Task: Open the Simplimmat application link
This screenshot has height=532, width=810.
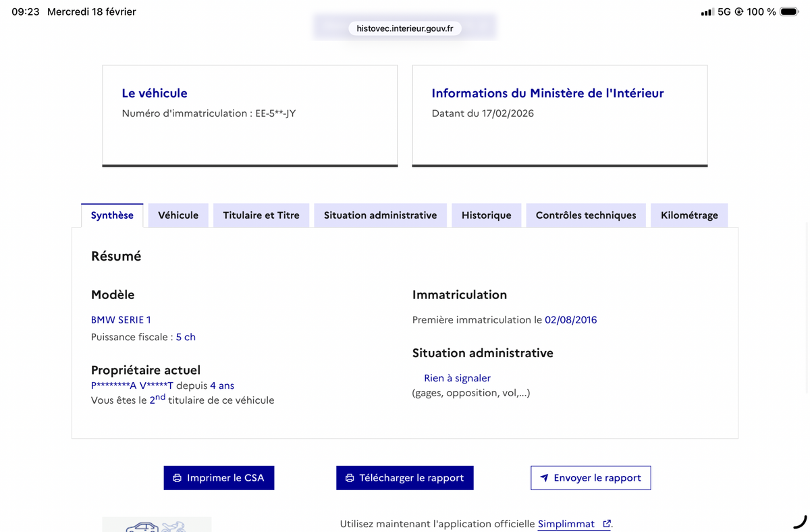Action: [574, 524]
